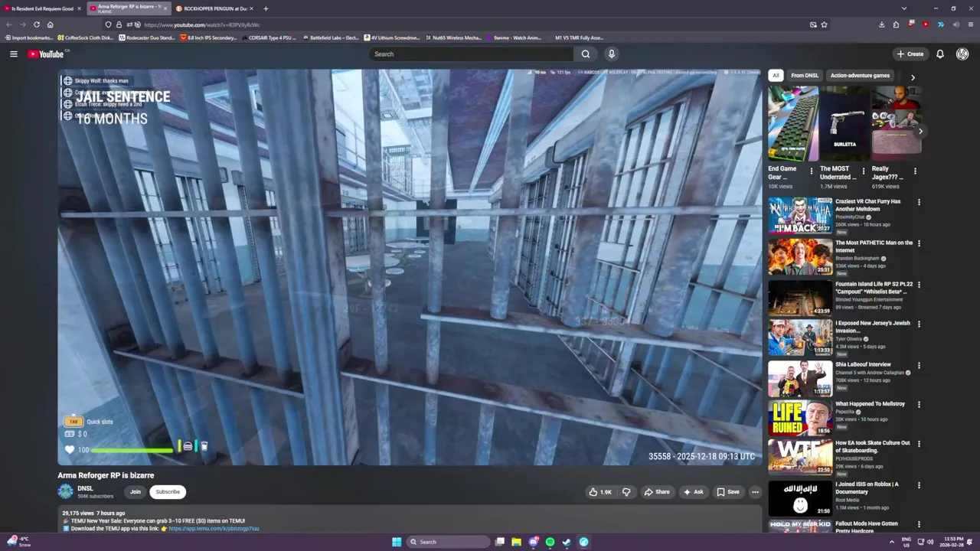Open the CoffeeSock Cloth Disk bookmark

coord(85,37)
